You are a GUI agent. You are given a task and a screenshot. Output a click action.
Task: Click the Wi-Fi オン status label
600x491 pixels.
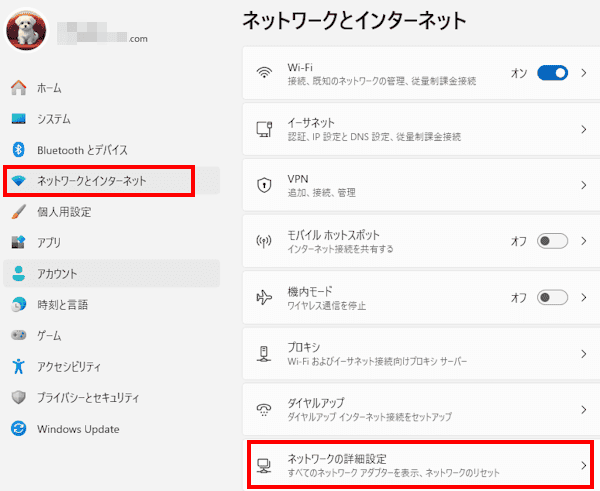point(519,73)
